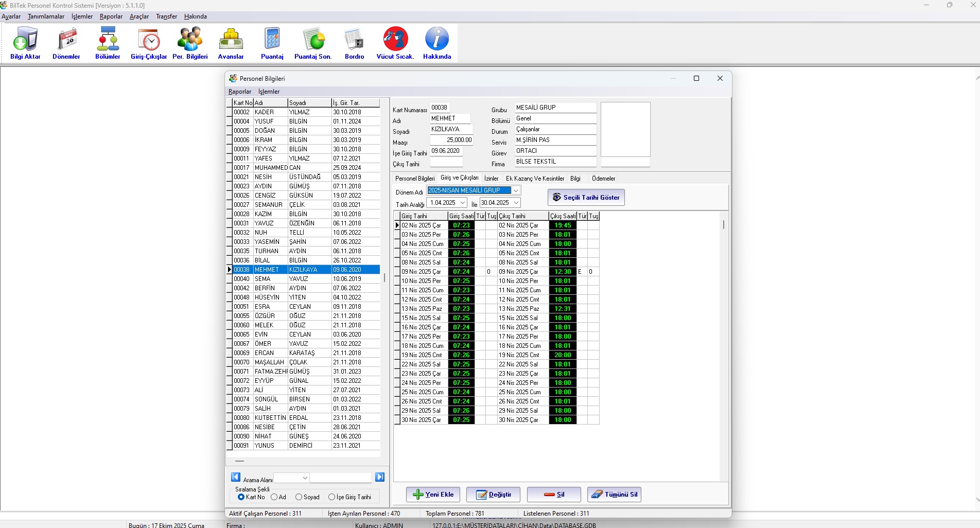Click the Soyadı column header

[x=309, y=103]
